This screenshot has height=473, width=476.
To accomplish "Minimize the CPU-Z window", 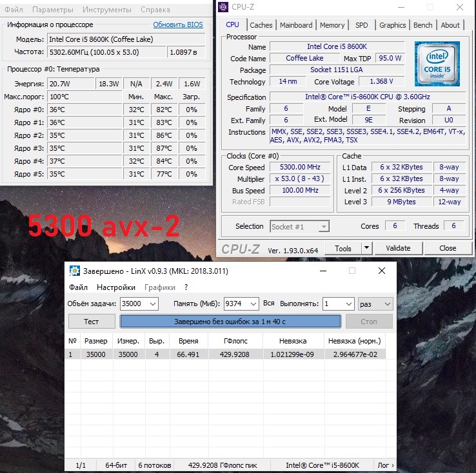I will pyautogui.click(x=401, y=7).
